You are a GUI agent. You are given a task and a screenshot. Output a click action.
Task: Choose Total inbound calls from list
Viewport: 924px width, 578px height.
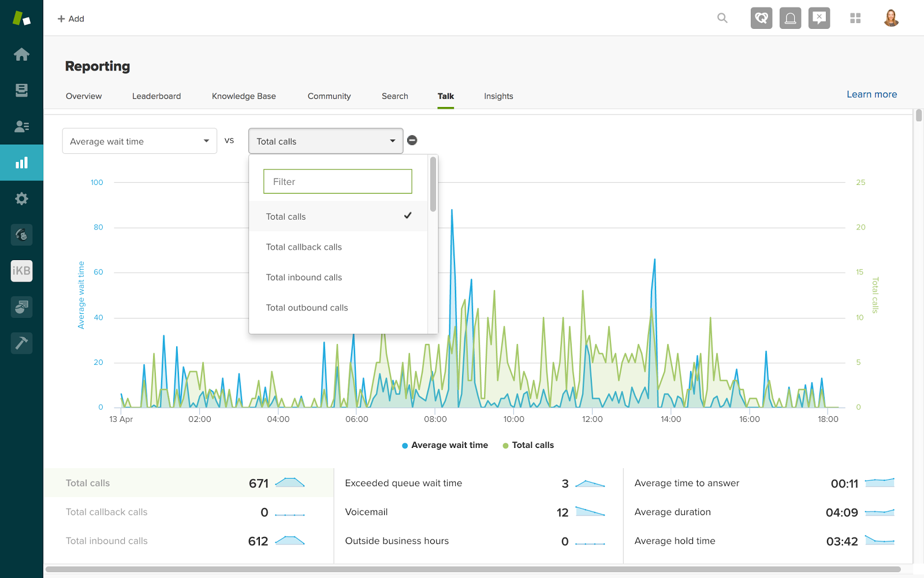tap(304, 277)
